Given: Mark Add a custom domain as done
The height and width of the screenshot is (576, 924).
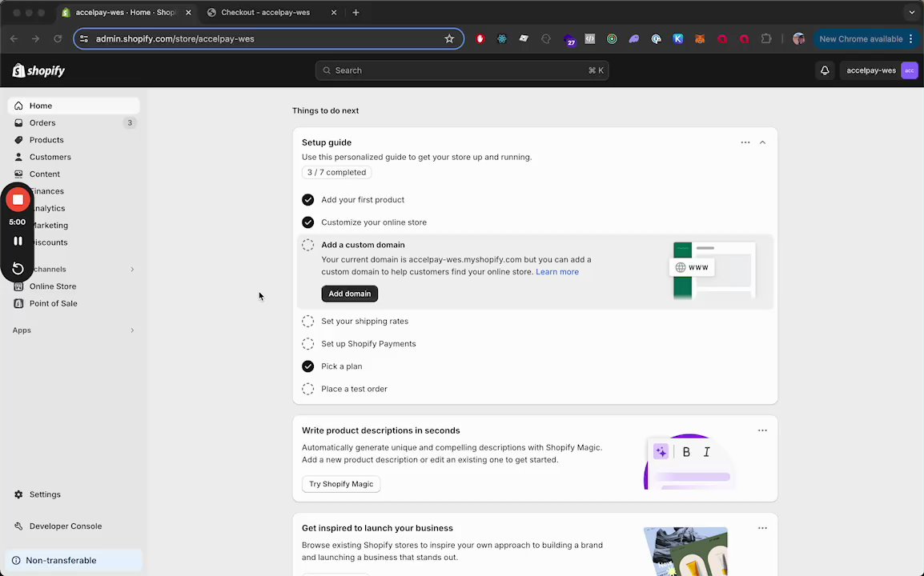Looking at the screenshot, I should coord(307,245).
